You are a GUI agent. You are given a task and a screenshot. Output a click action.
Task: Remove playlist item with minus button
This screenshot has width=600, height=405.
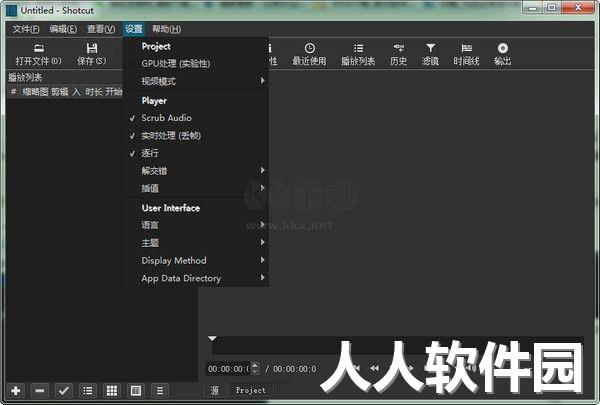coord(39,391)
